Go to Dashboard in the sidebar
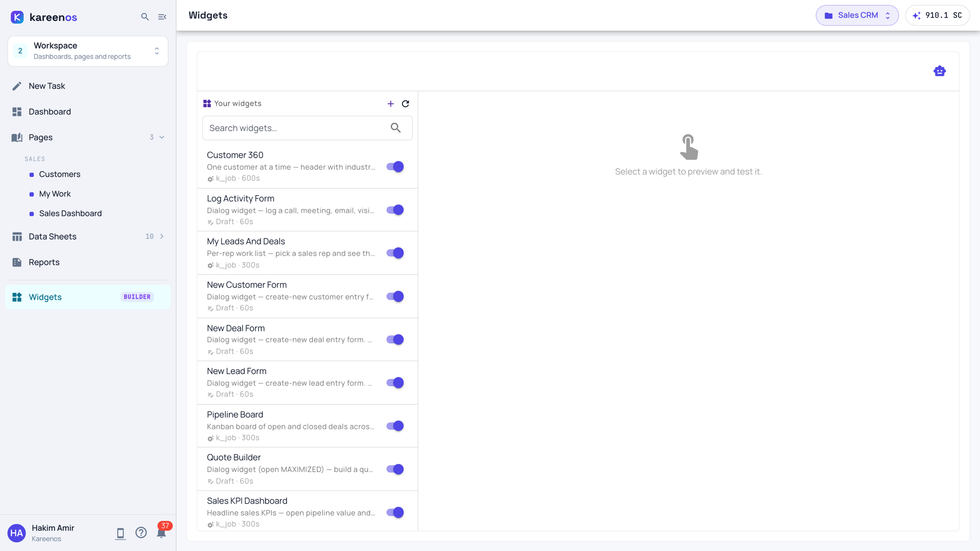Viewport: 980px width, 551px height. (88, 112)
